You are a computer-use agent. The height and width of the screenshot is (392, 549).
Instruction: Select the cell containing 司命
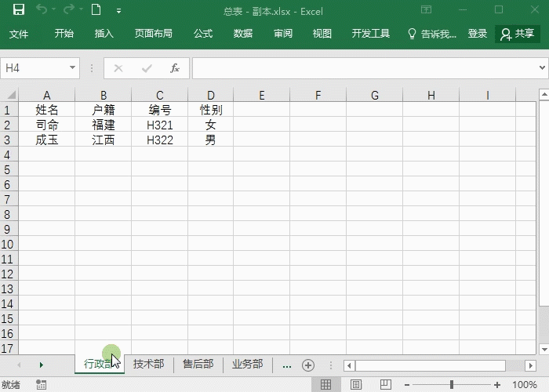click(x=46, y=125)
